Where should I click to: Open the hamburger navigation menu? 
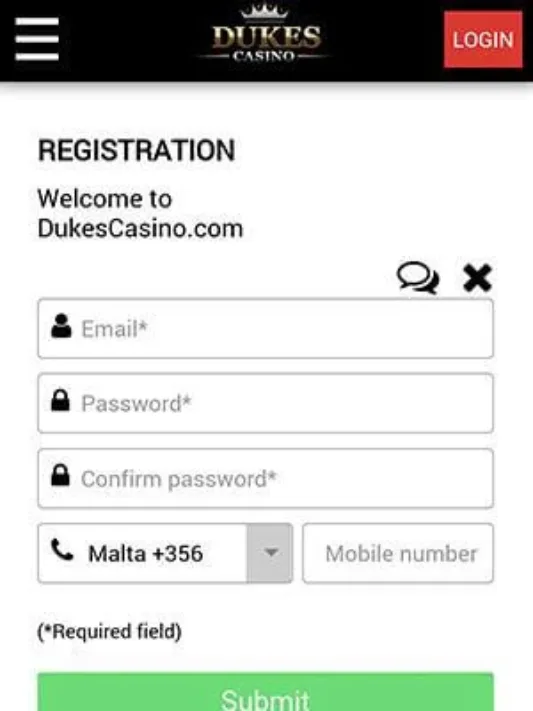[x=37, y=39]
